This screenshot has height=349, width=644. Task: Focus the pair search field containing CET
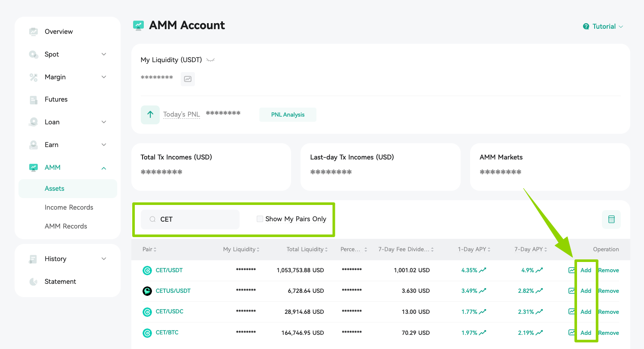click(x=190, y=219)
